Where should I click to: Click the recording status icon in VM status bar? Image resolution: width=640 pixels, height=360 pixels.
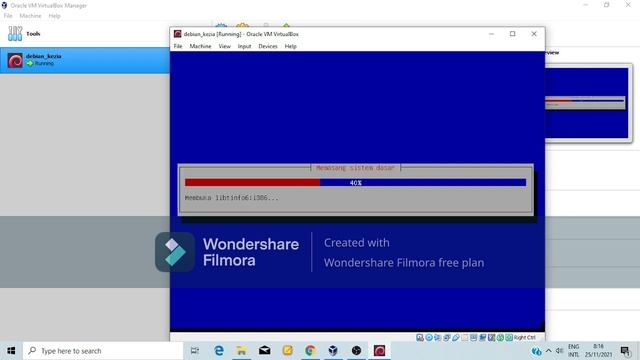click(482, 338)
